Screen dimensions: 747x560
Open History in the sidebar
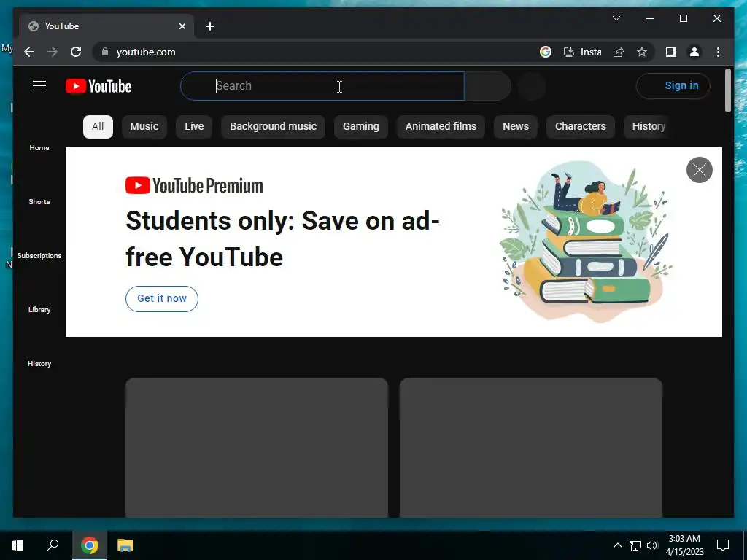click(39, 364)
